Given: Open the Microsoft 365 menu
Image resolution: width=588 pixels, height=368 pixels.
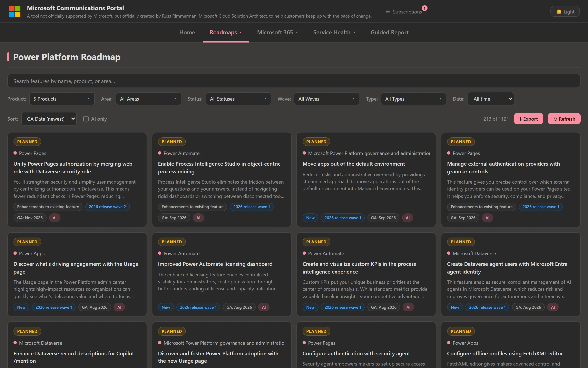Looking at the screenshot, I should (277, 32).
